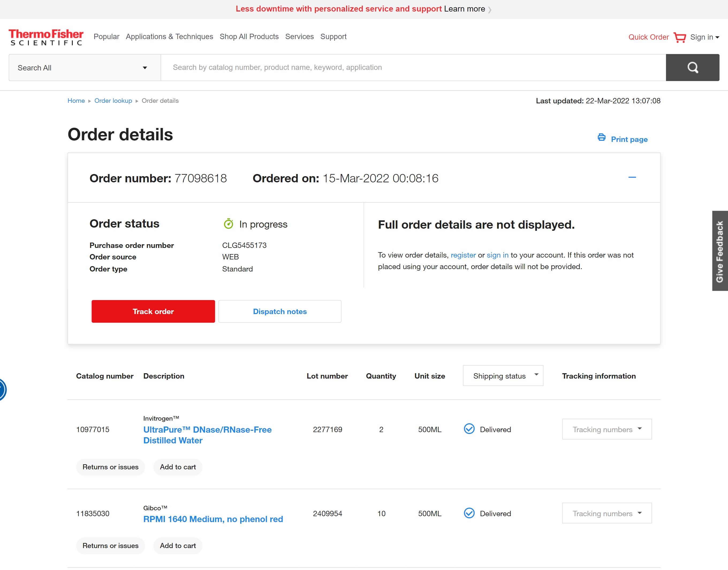Click Add to cart for RPMI 1640 Medium
The width and height of the screenshot is (728, 570).
(178, 546)
